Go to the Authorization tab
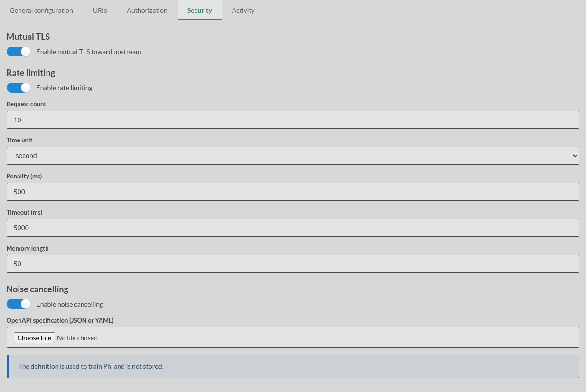This screenshot has height=392, width=586. point(147,10)
